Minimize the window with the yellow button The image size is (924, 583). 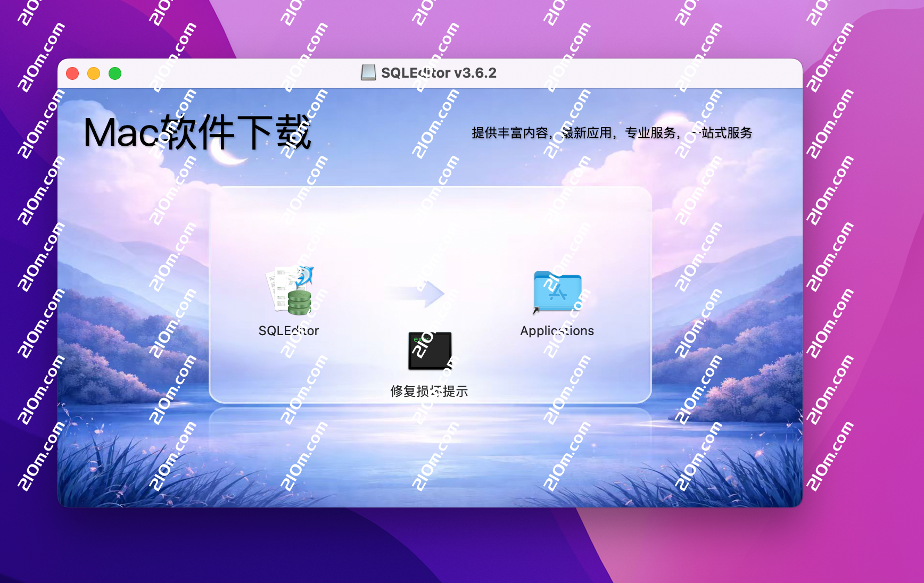tap(94, 73)
